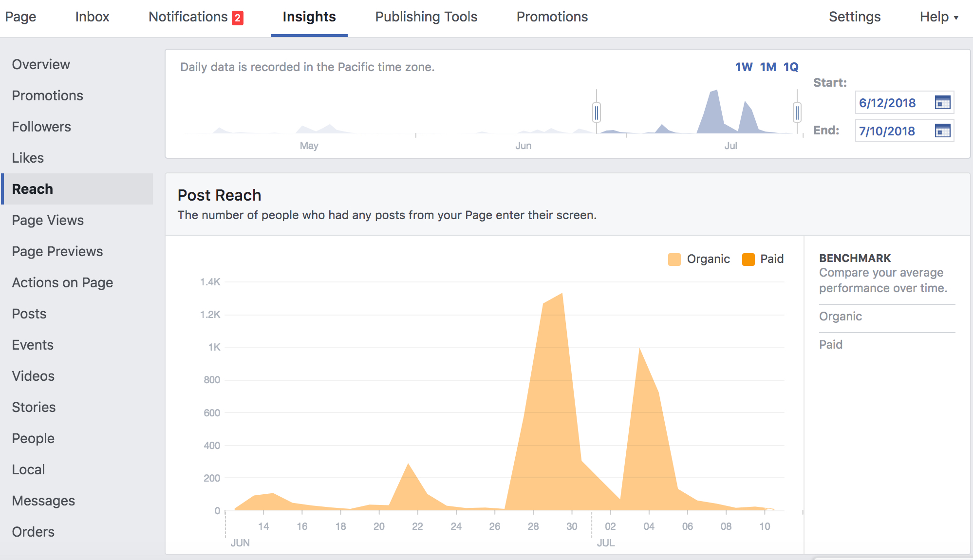Open Messages in the sidebar

pos(43,501)
